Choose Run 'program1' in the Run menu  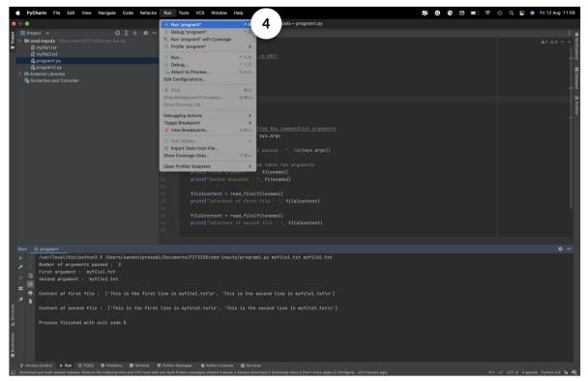click(x=208, y=25)
